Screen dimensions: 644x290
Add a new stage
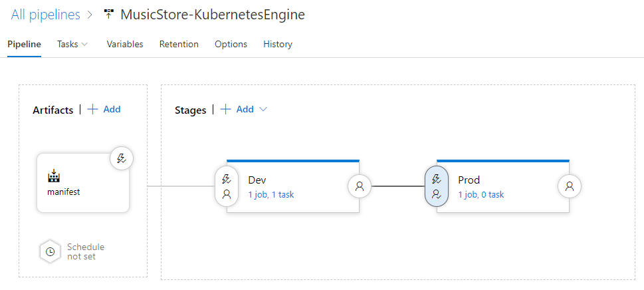pos(237,109)
